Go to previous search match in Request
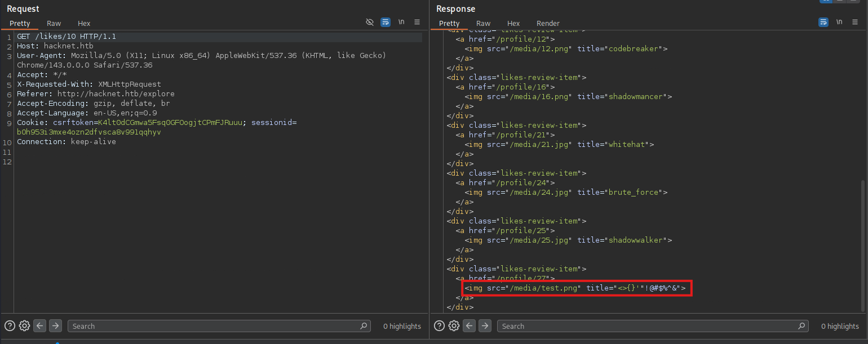This screenshot has width=868, height=344. (39, 325)
